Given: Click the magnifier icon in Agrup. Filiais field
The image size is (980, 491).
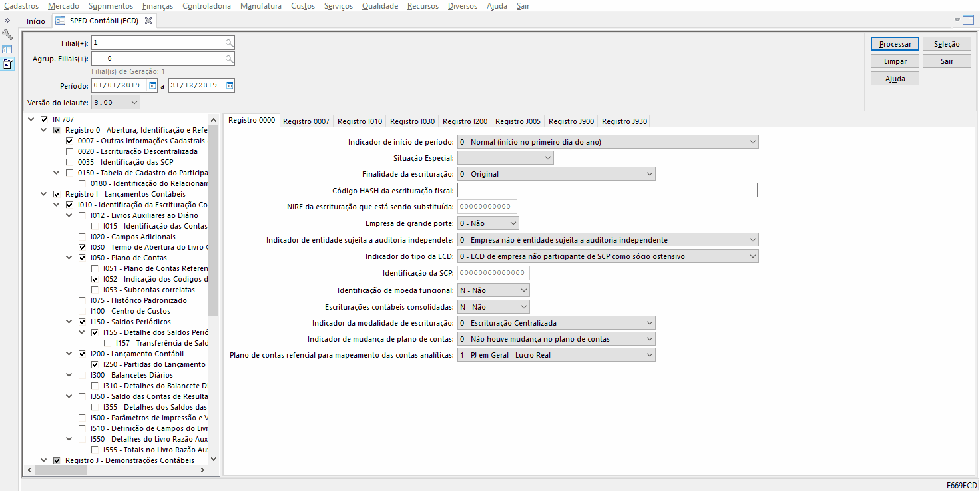Looking at the screenshot, I should pos(229,59).
